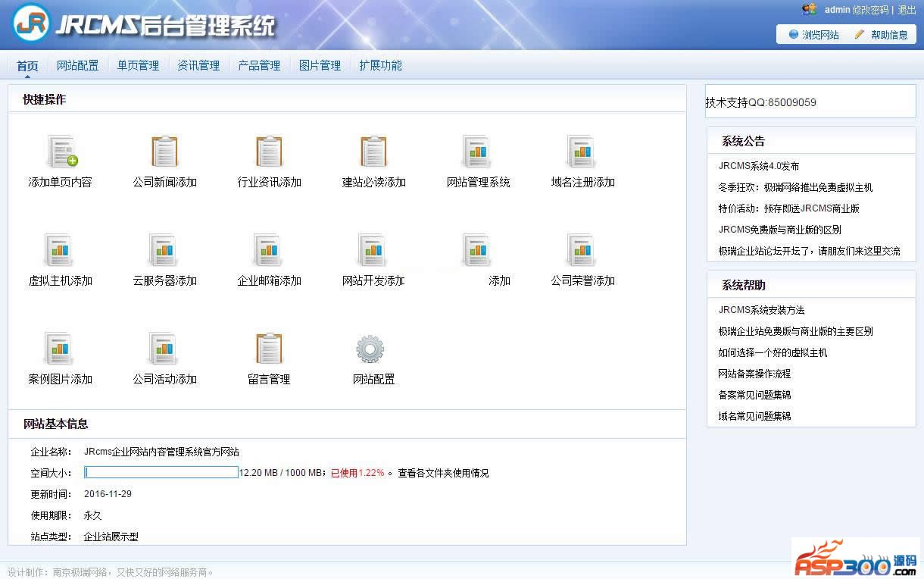Open the 图片管理 menu
The width and height of the screenshot is (924, 579).
click(320, 65)
